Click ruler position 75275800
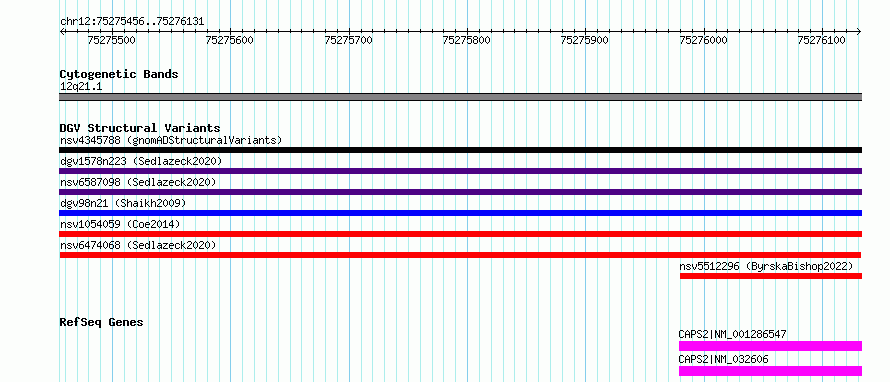890x382 pixels. coord(467,40)
